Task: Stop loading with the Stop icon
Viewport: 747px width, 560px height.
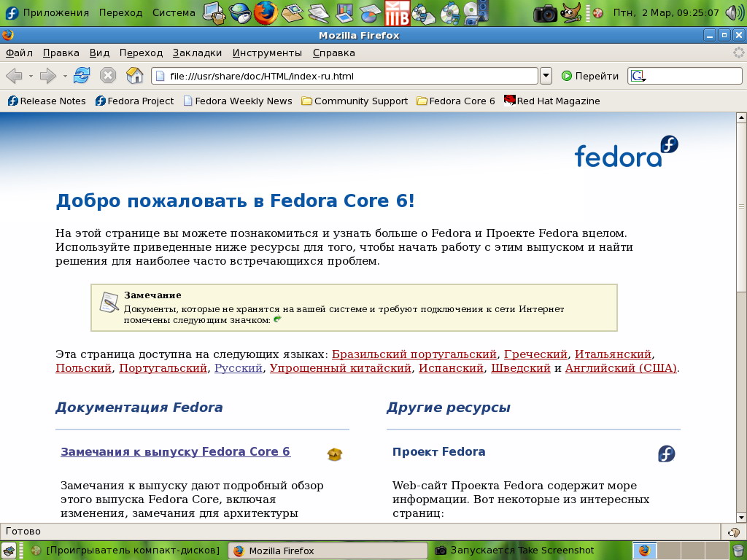Action: pos(108,75)
